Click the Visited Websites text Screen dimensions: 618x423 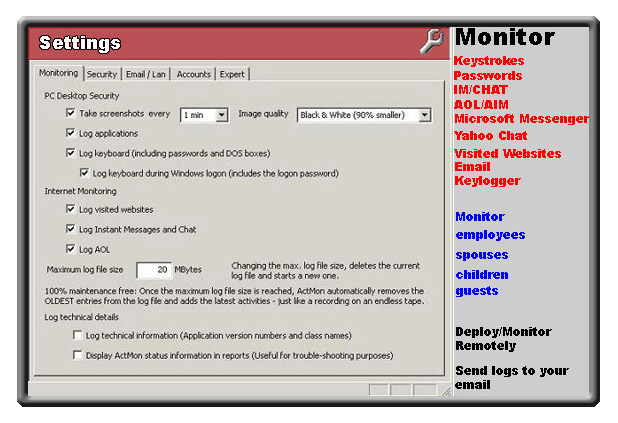click(x=508, y=153)
